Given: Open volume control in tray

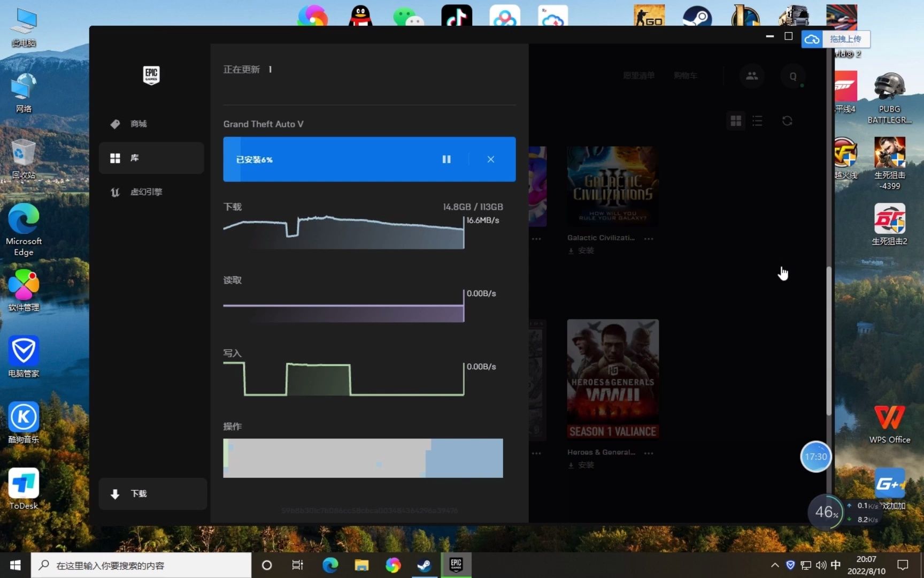Looking at the screenshot, I should (821, 565).
